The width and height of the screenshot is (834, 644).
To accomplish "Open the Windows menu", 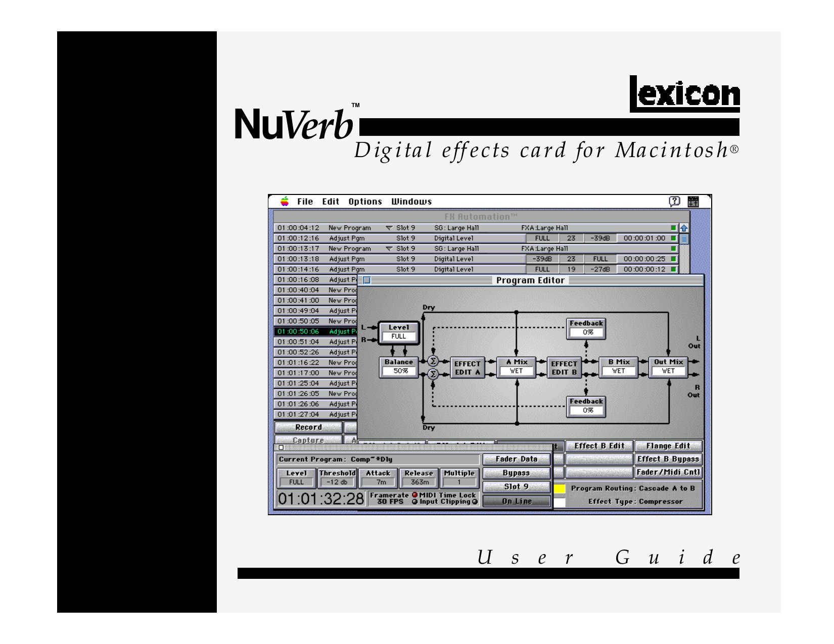I will [x=411, y=202].
